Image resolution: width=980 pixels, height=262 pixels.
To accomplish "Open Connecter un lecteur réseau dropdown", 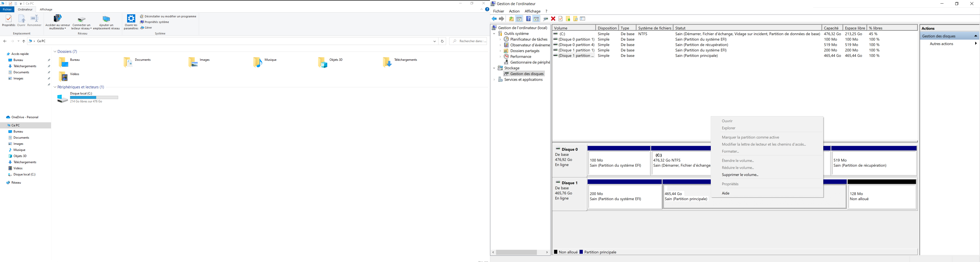I will click(x=81, y=22).
